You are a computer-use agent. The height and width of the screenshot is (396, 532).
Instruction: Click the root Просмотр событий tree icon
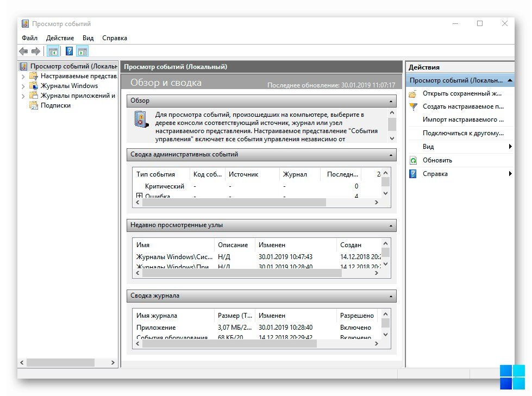click(24, 66)
